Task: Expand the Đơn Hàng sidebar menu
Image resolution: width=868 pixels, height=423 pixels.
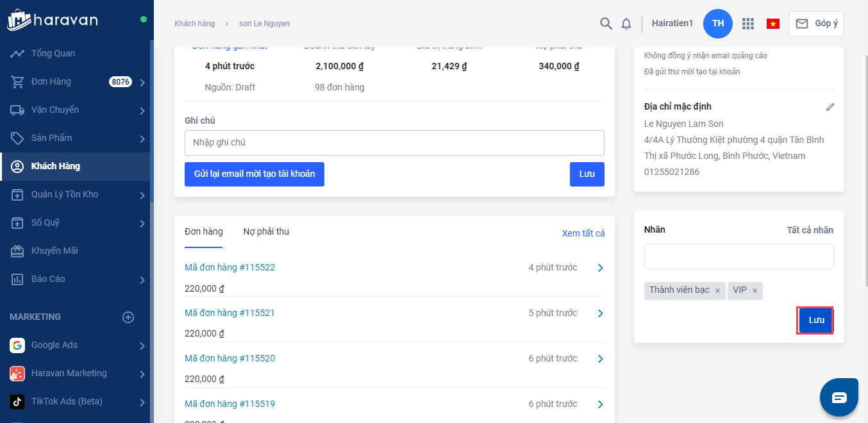Action: point(142,82)
